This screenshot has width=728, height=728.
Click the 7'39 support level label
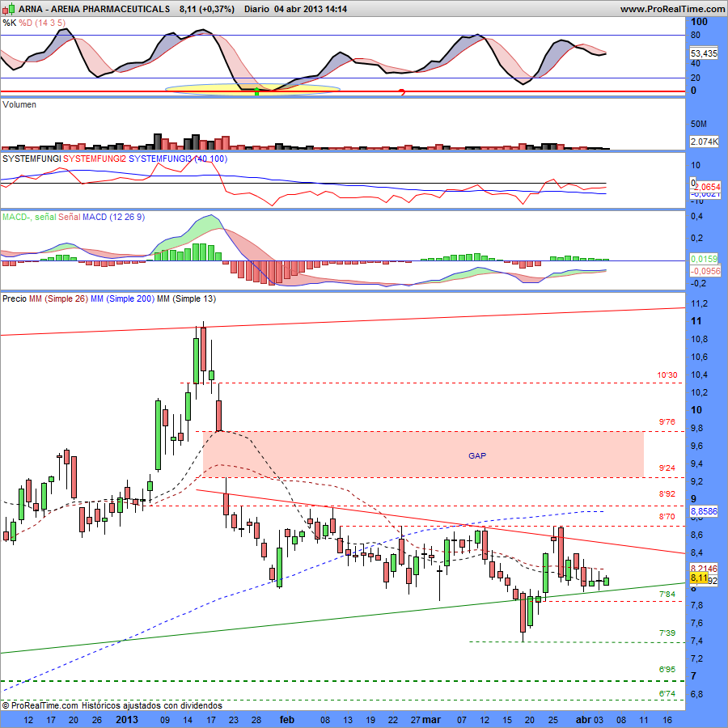tap(667, 633)
